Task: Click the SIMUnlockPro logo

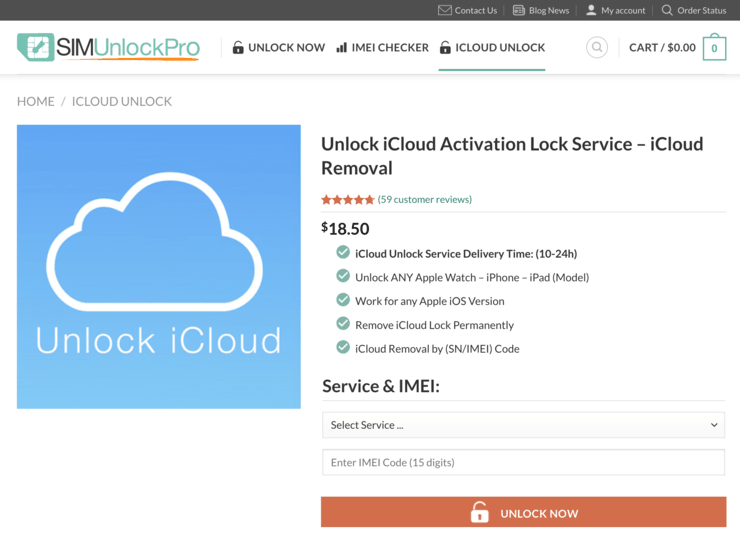Action: 108,47
